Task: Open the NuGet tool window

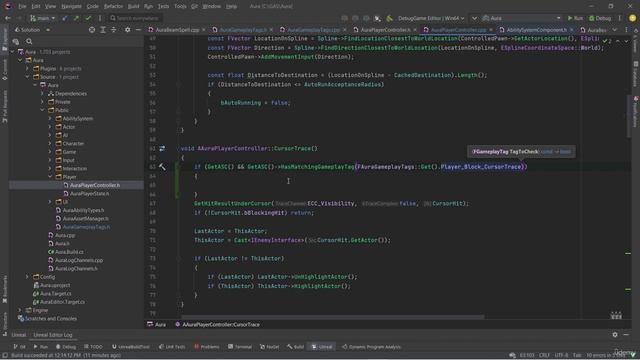Action: tap(269, 347)
